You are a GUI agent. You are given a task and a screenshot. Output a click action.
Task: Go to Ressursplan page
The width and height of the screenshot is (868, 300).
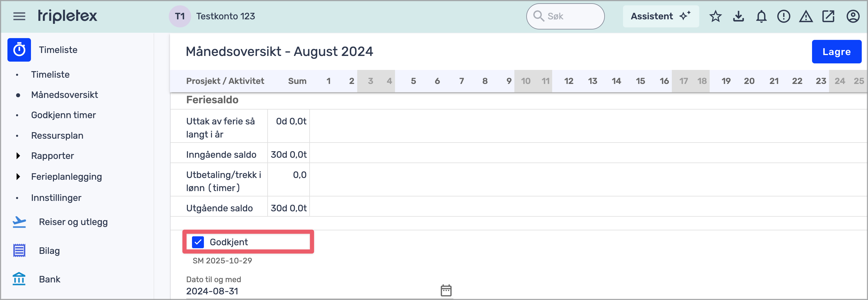(x=57, y=135)
